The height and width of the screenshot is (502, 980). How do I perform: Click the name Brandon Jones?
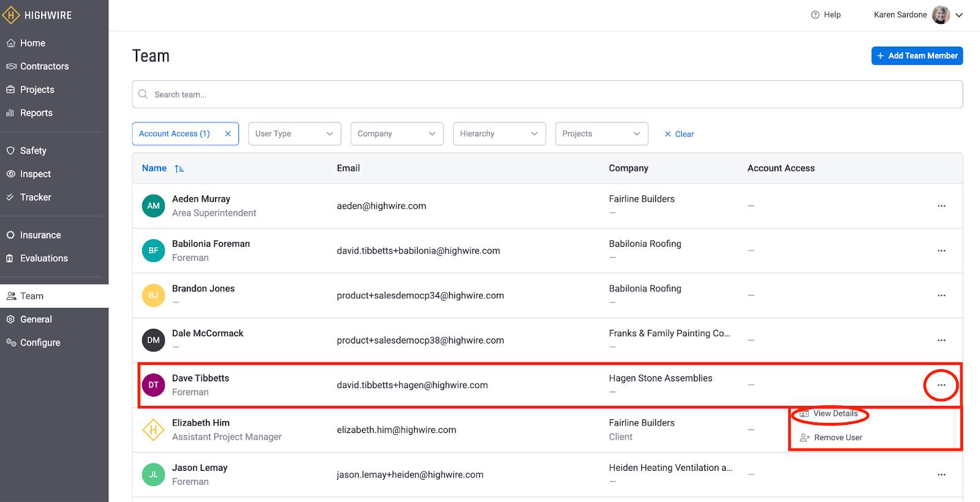(203, 288)
